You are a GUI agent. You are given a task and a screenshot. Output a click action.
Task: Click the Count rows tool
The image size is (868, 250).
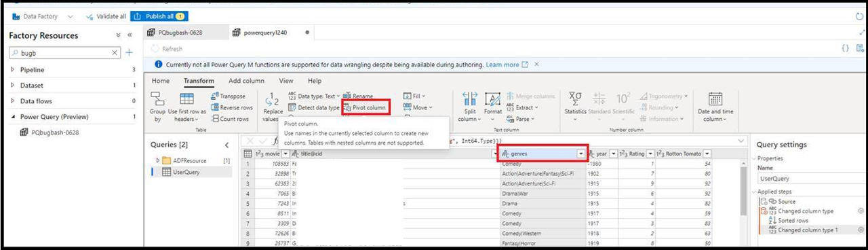coord(229,119)
